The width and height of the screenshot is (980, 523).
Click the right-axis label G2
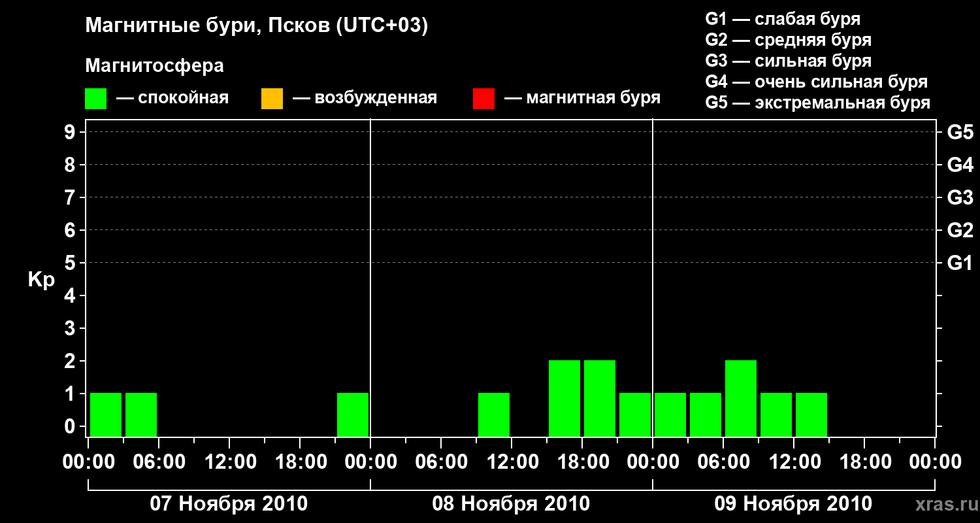[x=960, y=230]
